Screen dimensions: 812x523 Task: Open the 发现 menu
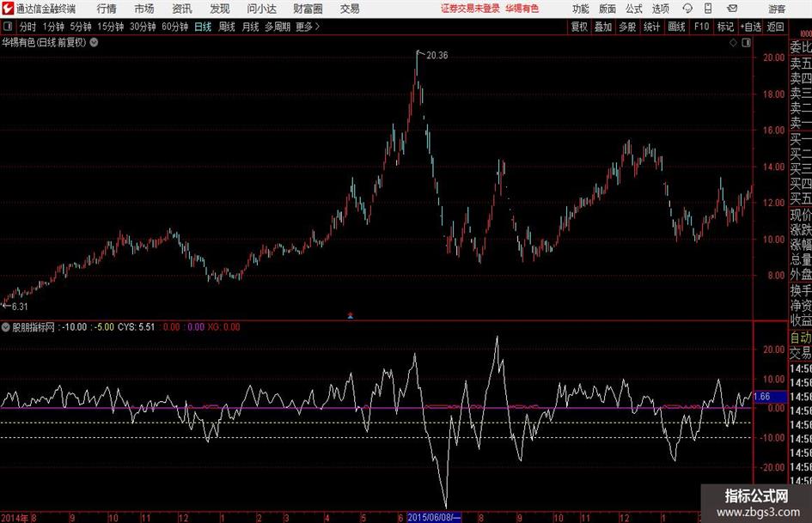tap(220, 9)
